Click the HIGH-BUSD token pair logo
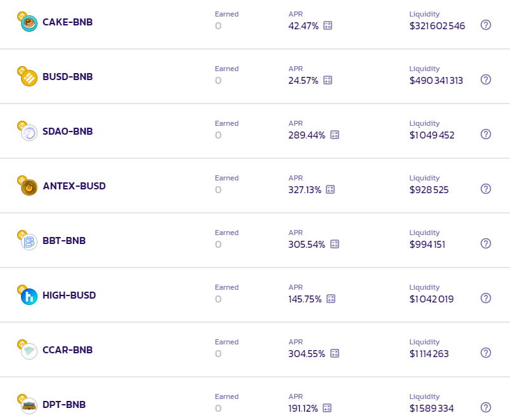The image size is (510, 420). tap(27, 295)
